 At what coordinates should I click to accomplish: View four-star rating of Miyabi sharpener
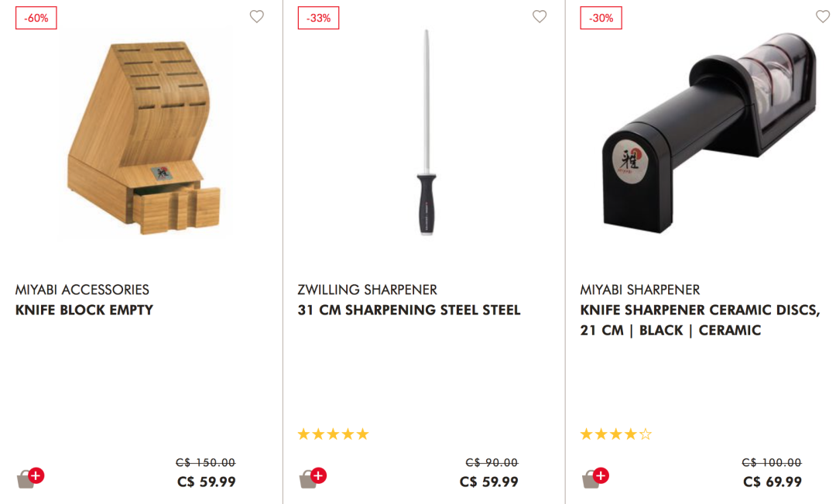point(615,434)
